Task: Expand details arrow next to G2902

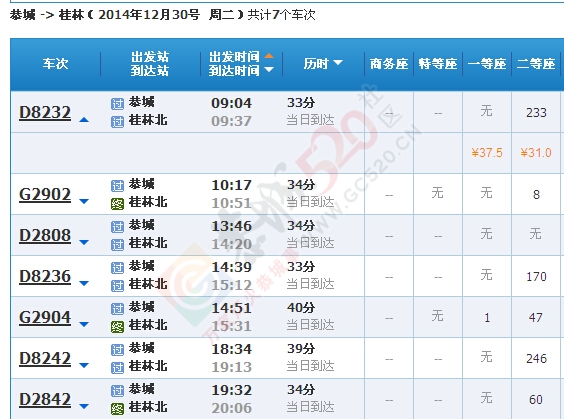Action: point(84,201)
